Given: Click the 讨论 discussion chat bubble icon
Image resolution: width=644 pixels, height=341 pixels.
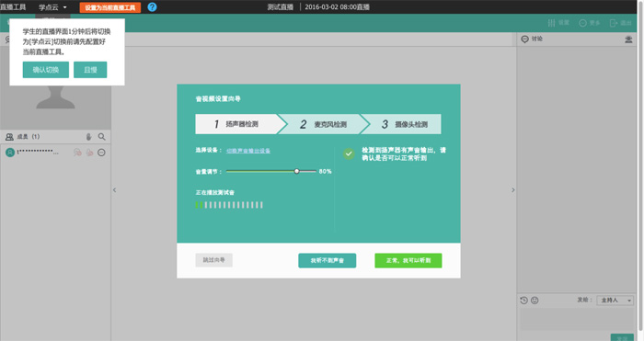Looking at the screenshot, I should click(524, 39).
